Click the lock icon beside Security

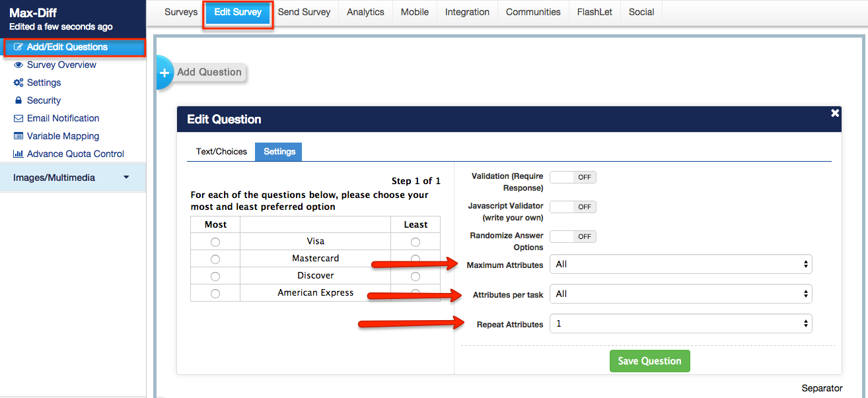point(18,100)
